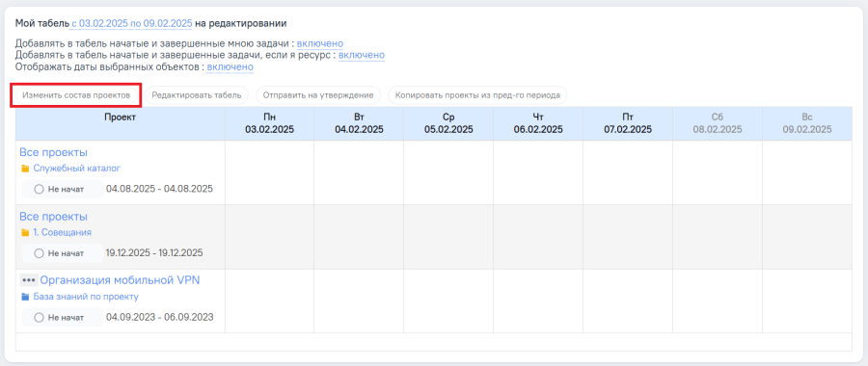Click dates 04.08.2025 - 04.08.2025

tap(159, 189)
